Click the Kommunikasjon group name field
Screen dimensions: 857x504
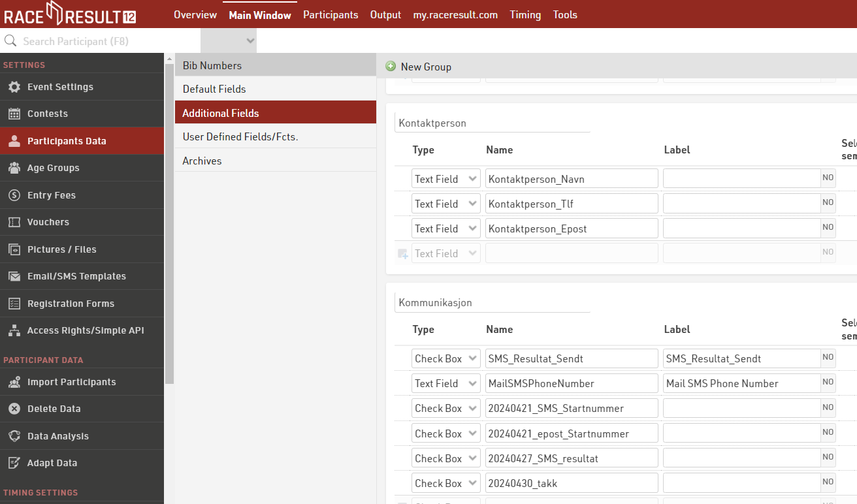point(493,303)
